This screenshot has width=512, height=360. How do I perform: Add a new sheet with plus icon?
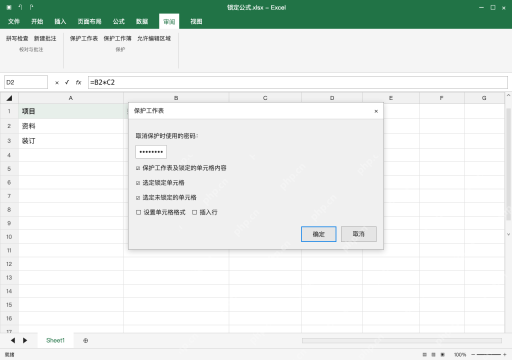click(86, 341)
